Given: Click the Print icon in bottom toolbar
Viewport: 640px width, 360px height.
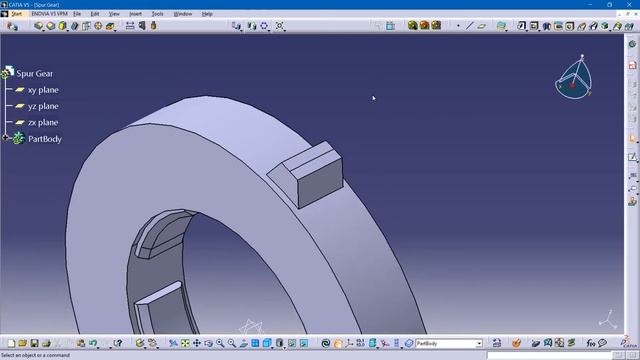Looking at the screenshot, I should (46, 343).
